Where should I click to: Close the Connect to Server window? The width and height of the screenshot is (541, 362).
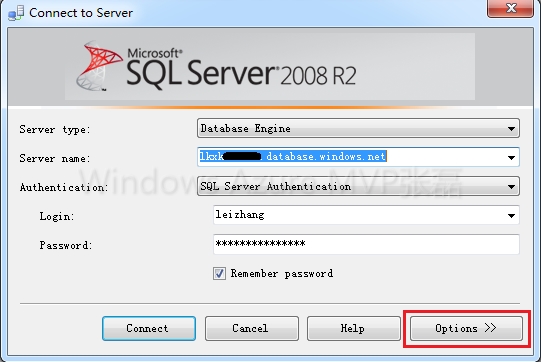pyautogui.click(x=510, y=8)
